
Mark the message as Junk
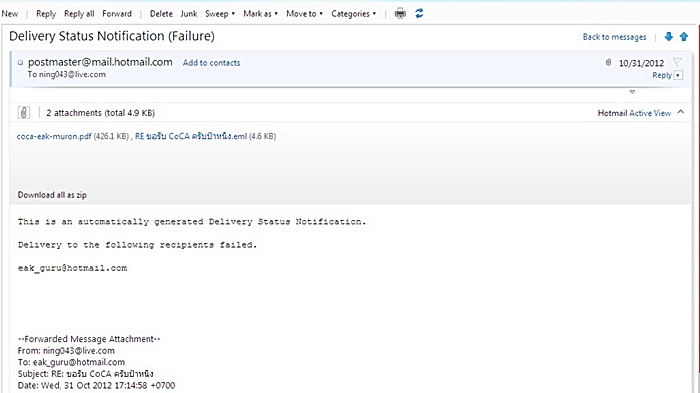pyautogui.click(x=189, y=14)
